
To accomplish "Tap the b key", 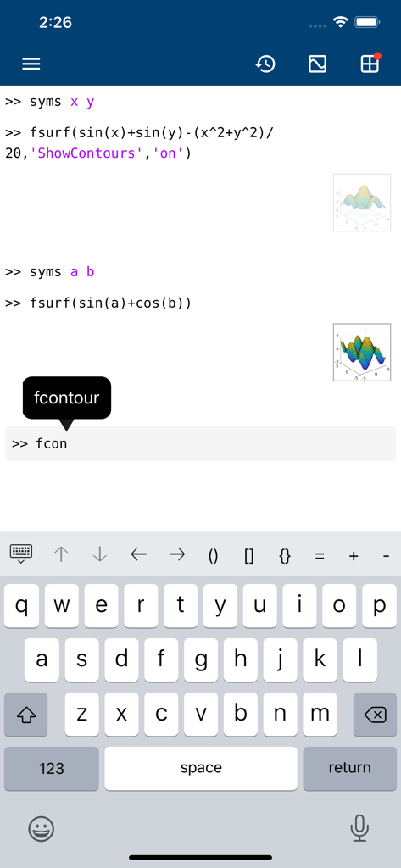I will pos(241,715).
